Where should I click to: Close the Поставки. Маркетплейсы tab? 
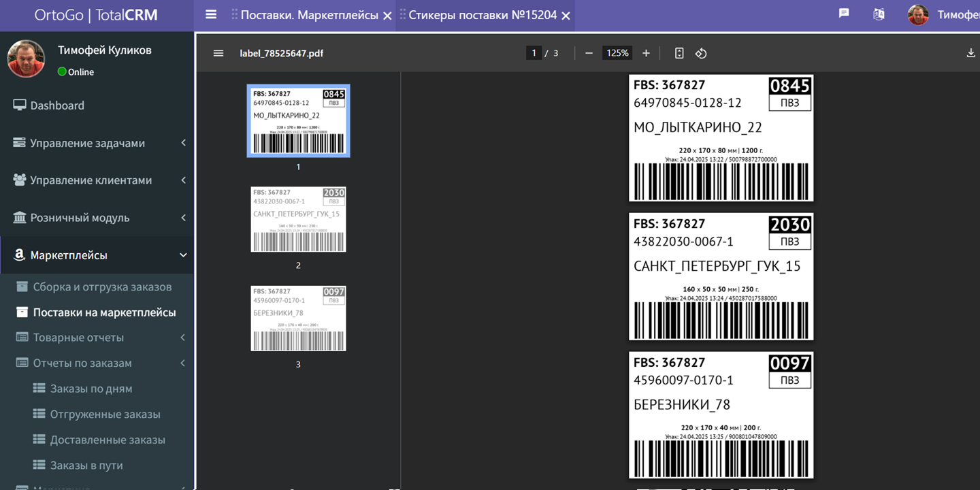[387, 16]
